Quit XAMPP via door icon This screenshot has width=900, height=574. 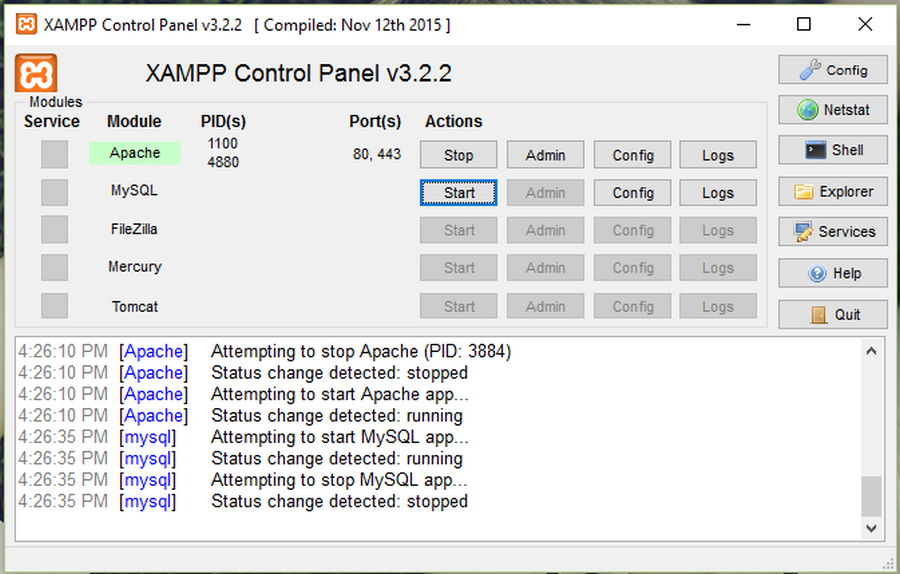832,315
